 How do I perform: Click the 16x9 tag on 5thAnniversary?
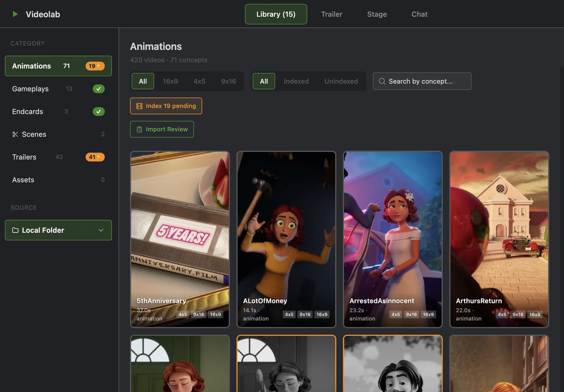point(216,315)
